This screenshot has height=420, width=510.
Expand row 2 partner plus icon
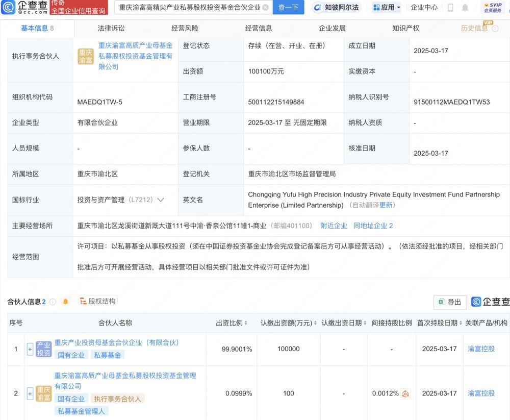[30, 393]
